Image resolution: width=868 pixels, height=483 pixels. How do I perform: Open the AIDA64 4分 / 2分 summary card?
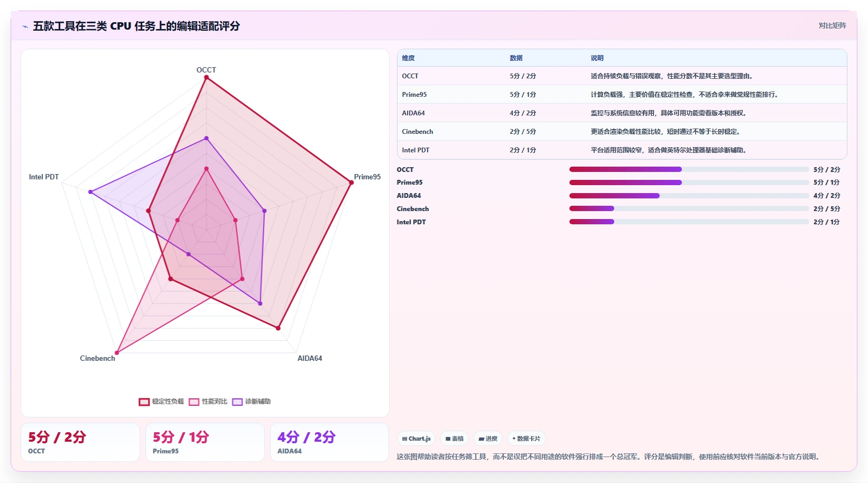[x=330, y=442]
